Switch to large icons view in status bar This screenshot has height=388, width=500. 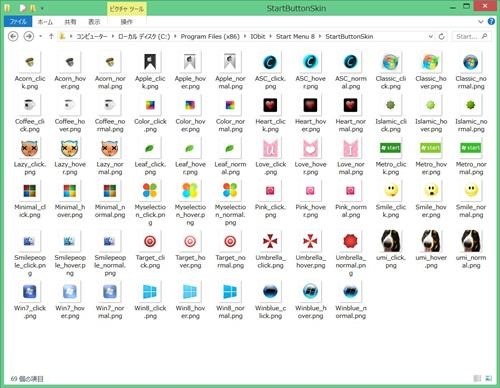[489, 378]
